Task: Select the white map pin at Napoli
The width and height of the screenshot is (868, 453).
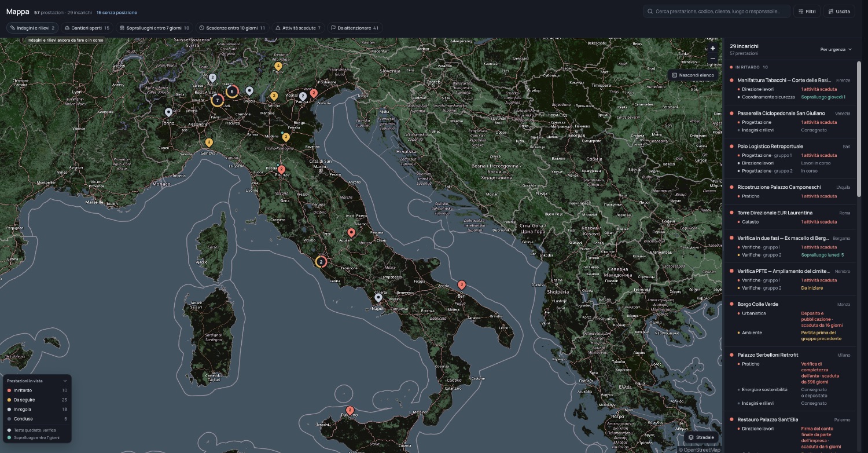Action: click(x=378, y=298)
